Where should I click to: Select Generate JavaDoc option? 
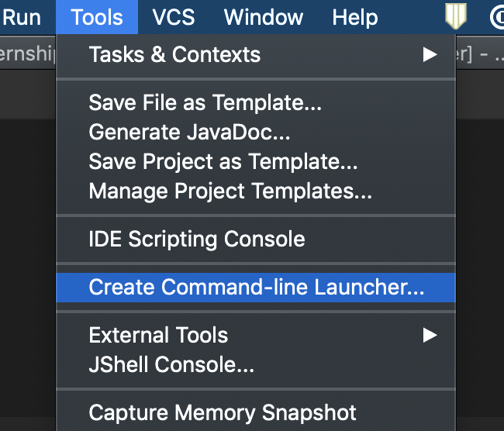(x=189, y=132)
